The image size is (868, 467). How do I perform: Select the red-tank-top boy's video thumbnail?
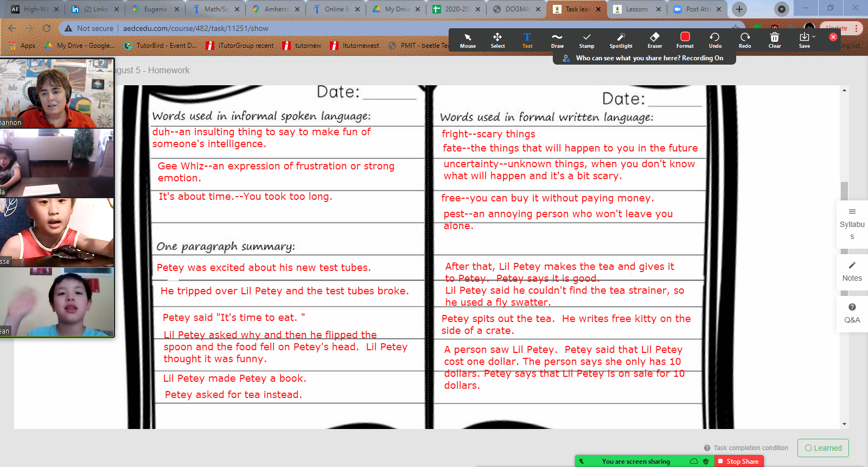tap(57, 232)
